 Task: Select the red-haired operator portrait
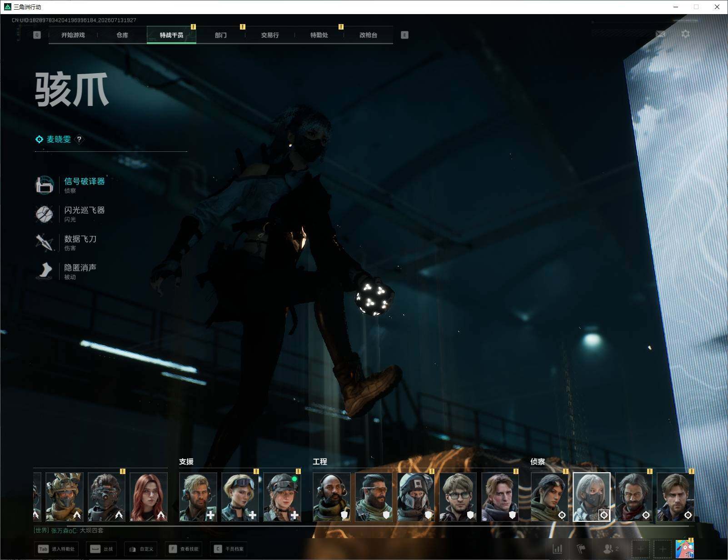tap(149, 497)
